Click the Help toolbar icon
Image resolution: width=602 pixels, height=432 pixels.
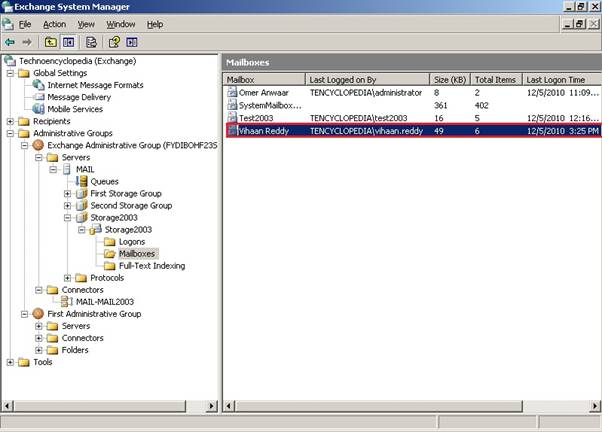pos(115,42)
